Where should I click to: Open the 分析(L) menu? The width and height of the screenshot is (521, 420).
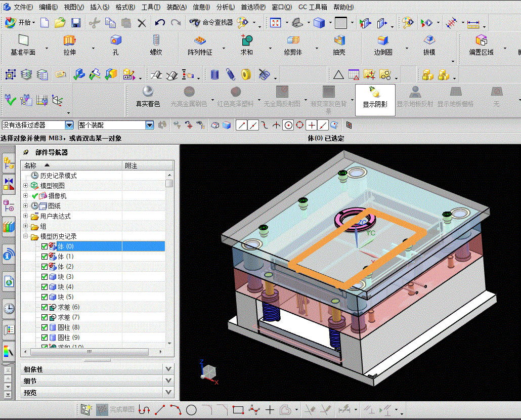(225, 7)
